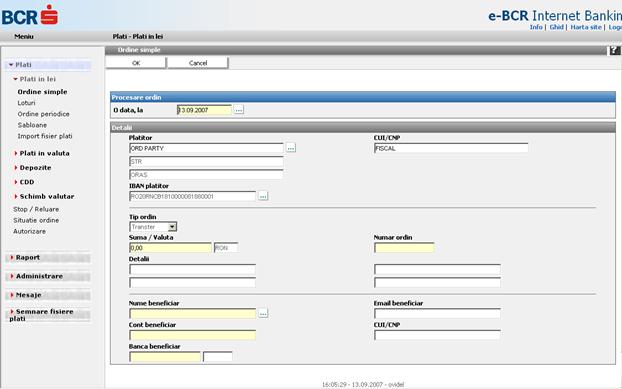The width and height of the screenshot is (622, 389).
Task: Click the browse button next to the Platitor field
Action: pos(291,148)
